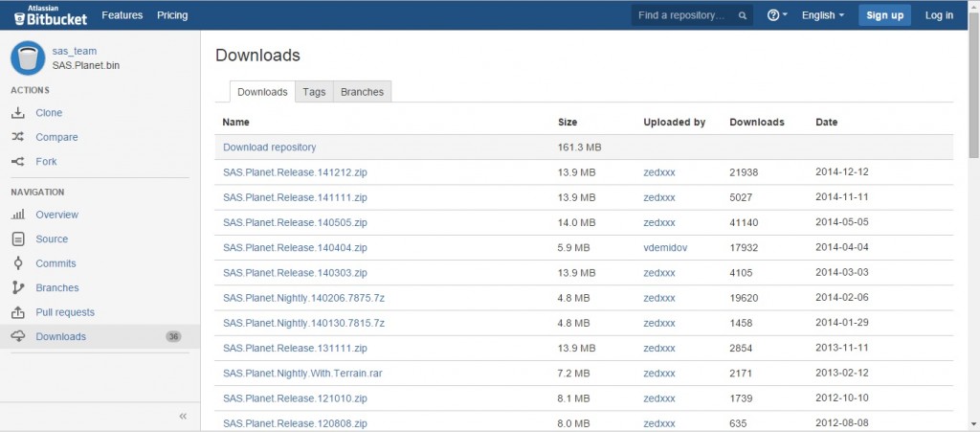This screenshot has width=980, height=432.
Task: Click the Overview chart icon
Action: coord(18,215)
